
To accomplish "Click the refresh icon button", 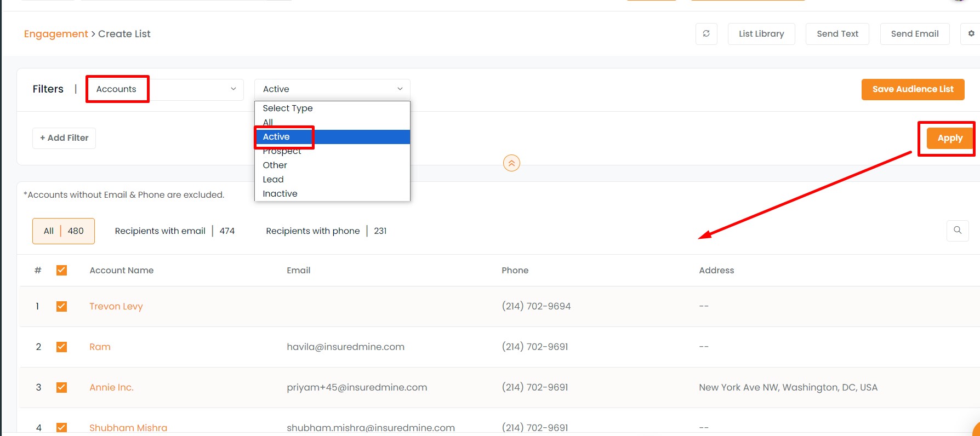I will (x=706, y=34).
